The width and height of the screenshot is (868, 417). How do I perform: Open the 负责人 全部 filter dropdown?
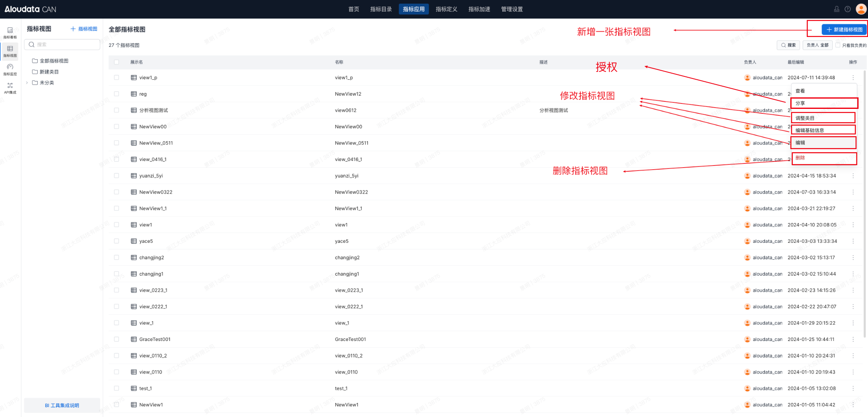(x=817, y=45)
